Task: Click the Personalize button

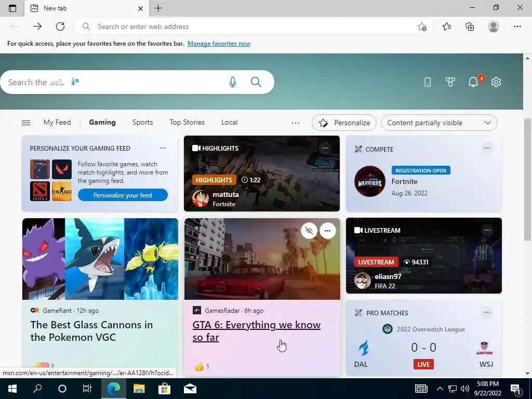Action: [x=344, y=123]
